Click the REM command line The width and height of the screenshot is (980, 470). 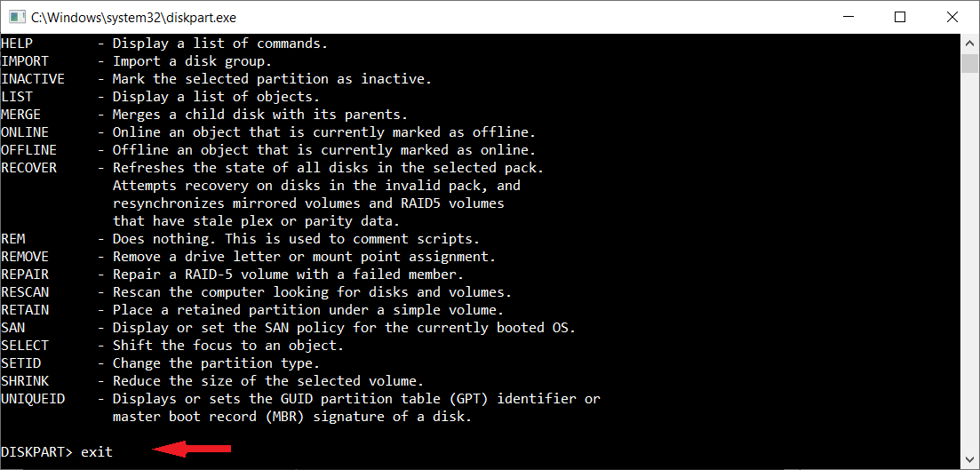(12, 239)
